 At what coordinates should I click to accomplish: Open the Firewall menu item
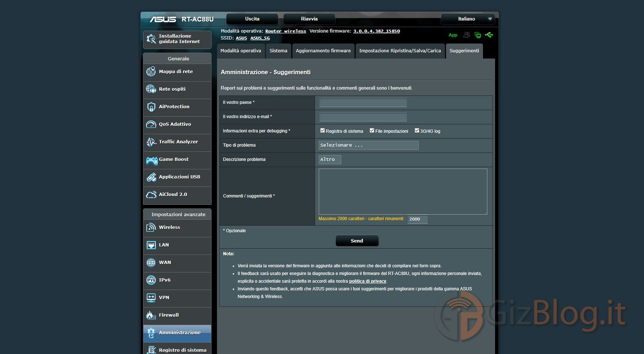[x=177, y=315]
